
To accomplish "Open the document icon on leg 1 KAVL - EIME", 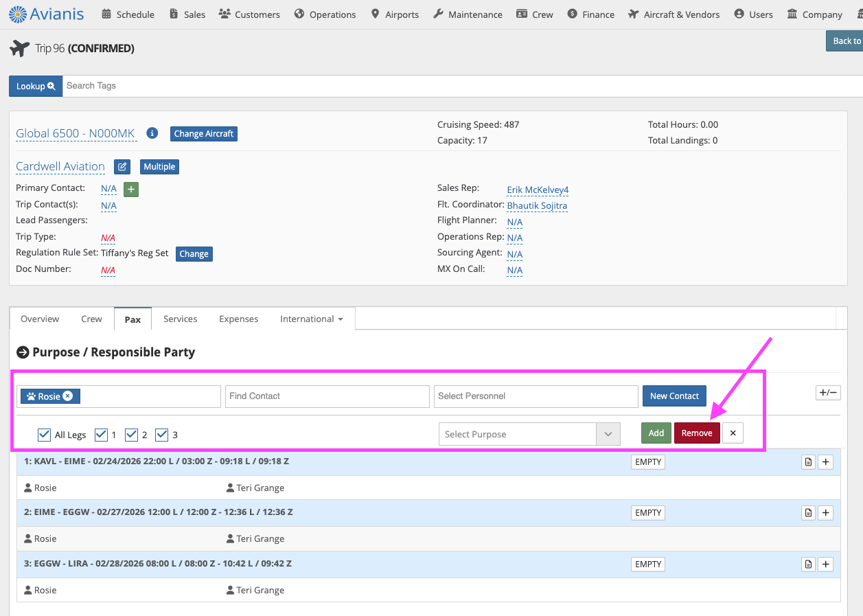I will click(x=808, y=462).
